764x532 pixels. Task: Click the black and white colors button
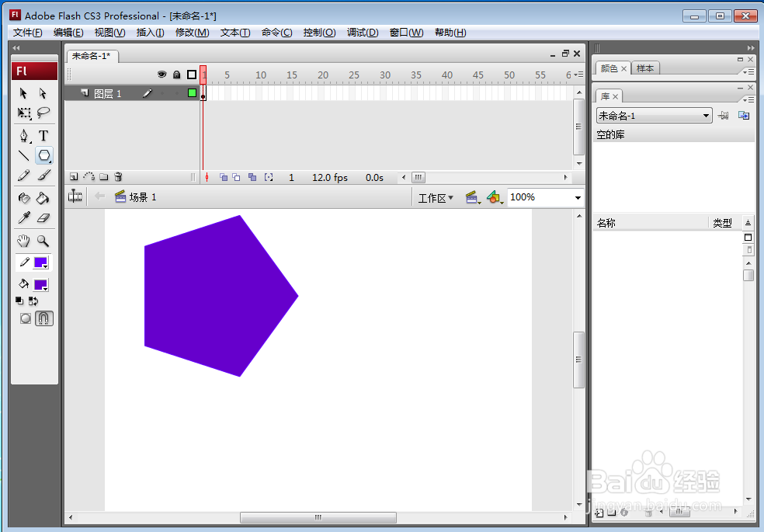pyautogui.click(x=19, y=301)
